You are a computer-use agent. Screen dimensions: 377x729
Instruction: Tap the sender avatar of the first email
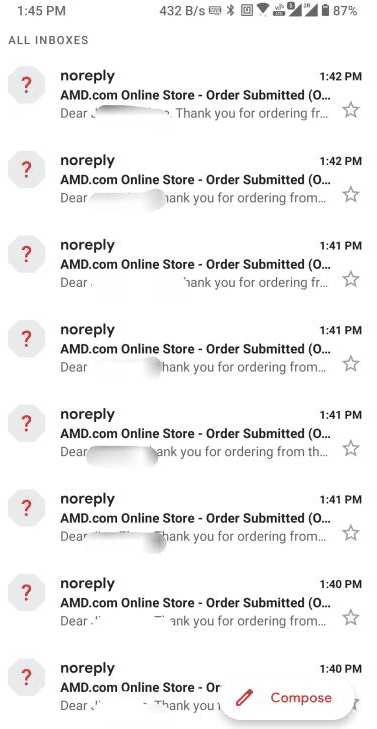click(26, 85)
